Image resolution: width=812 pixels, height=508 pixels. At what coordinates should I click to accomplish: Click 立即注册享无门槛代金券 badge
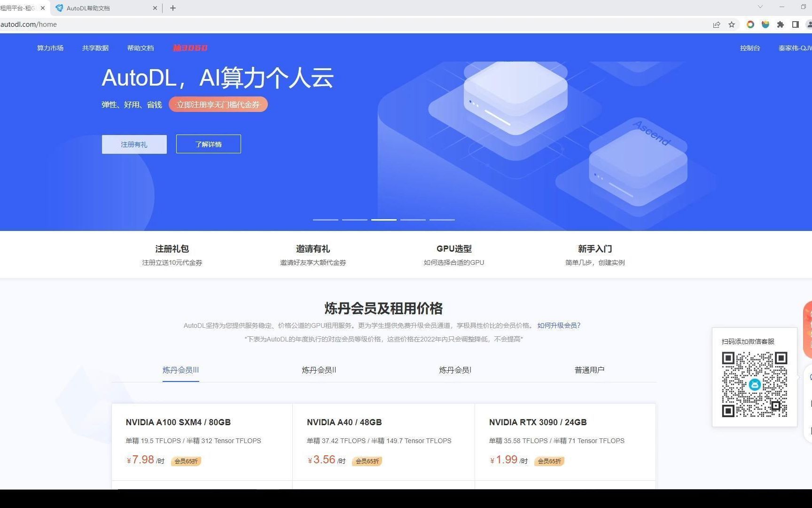point(218,104)
